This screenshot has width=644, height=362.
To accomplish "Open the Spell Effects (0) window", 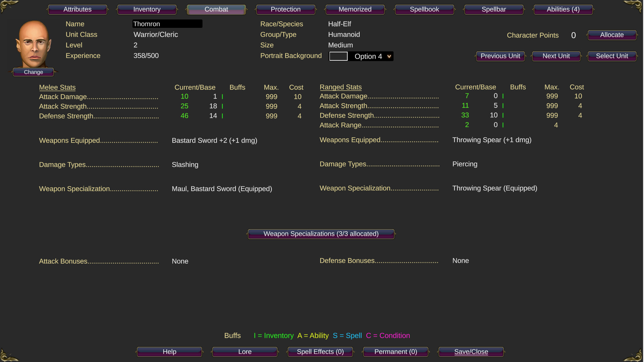I will [x=320, y=352].
